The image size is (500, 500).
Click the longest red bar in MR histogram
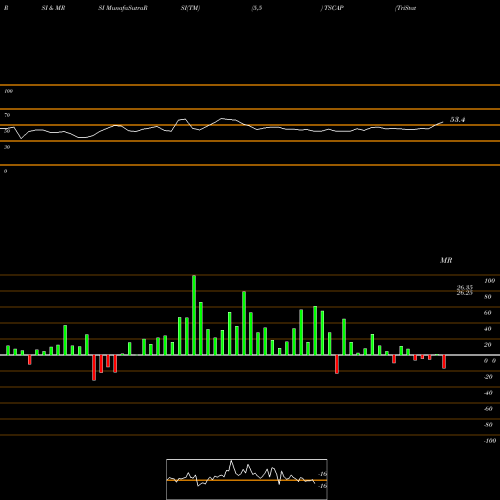pyautogui.click(x=94, y=368)
